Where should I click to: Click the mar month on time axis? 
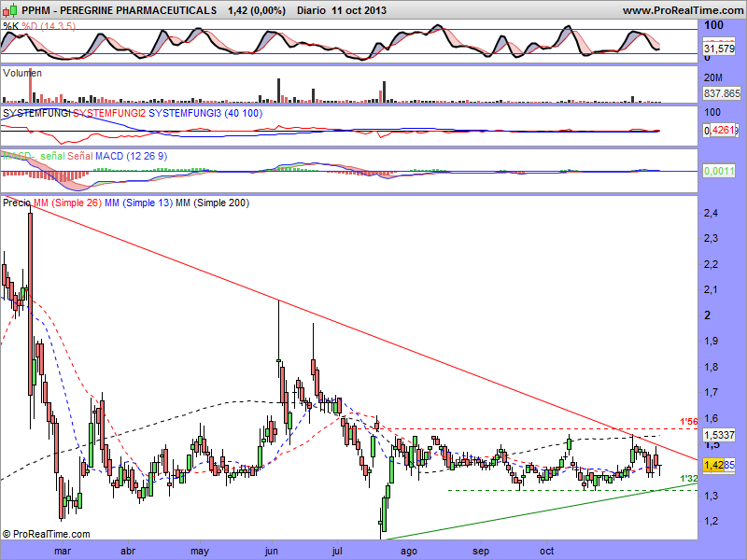point(63,551)
